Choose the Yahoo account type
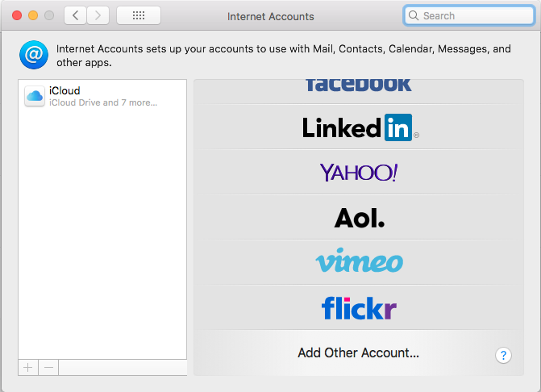 click(x=358, y=172)
